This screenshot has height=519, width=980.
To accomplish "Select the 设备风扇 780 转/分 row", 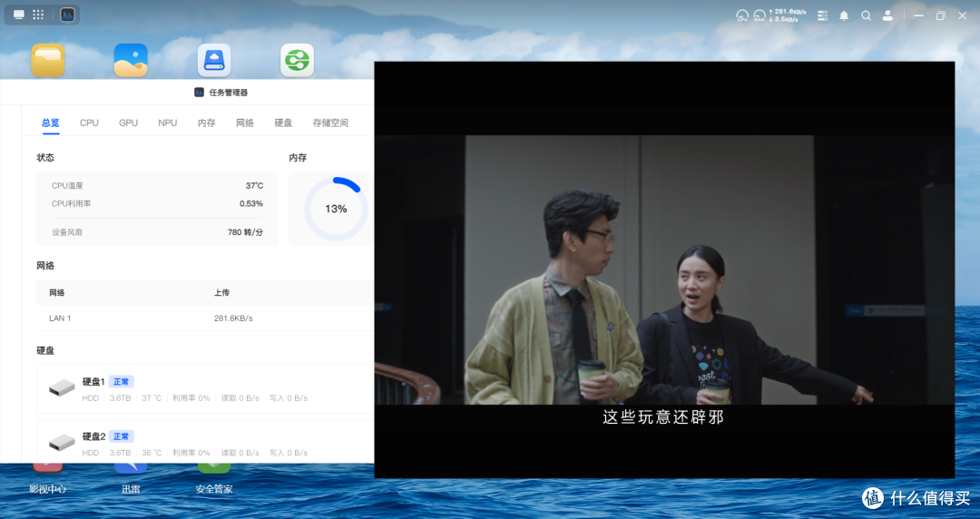I will click(x=158, y=232).
